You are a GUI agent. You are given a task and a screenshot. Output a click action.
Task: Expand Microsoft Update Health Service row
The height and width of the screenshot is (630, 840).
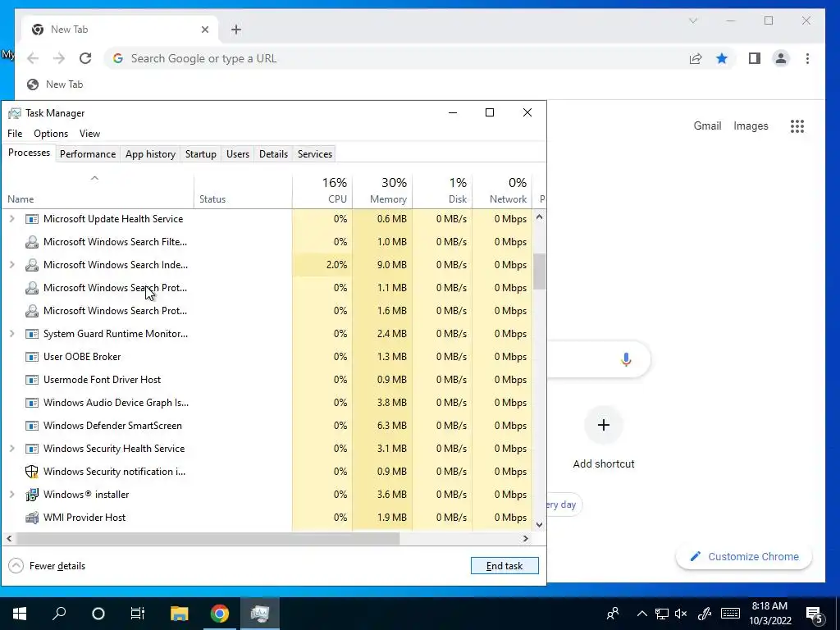pos(11,218)
